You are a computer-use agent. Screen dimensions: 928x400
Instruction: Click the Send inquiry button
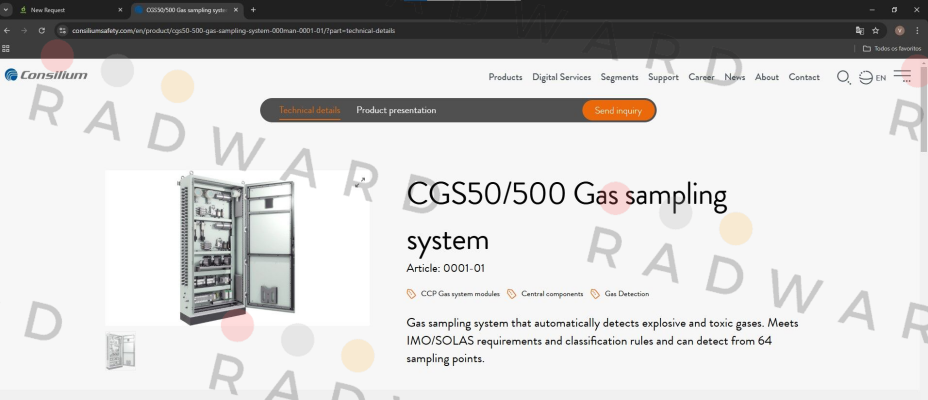[618, 111]
